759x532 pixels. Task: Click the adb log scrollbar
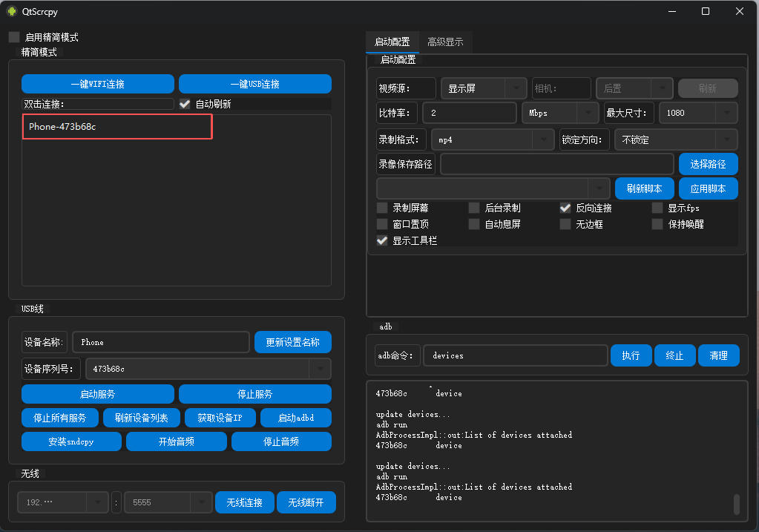coord(736,505)
